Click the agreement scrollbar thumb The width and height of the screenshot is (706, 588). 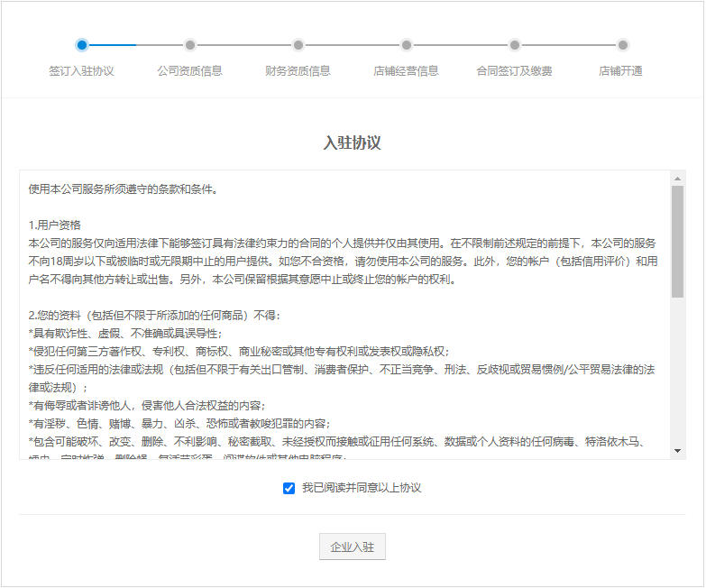click(x=677, y=242)
